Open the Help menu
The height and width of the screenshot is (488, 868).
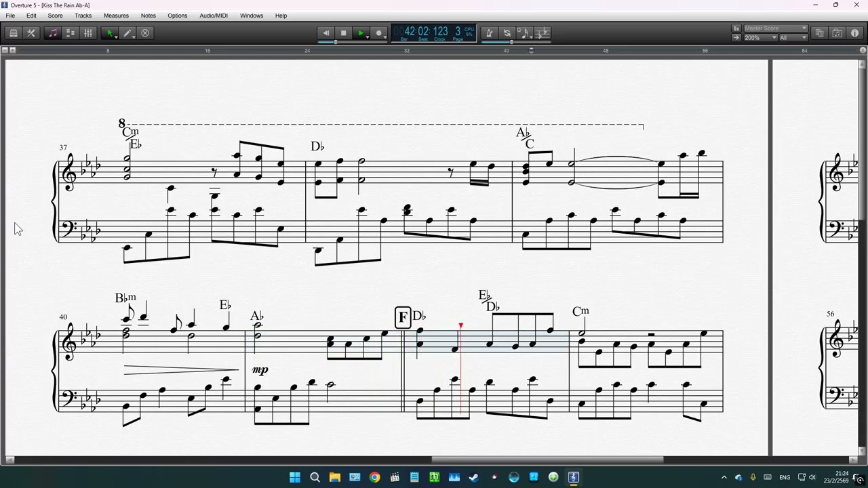pyautogui.click(x=281, y=16)
